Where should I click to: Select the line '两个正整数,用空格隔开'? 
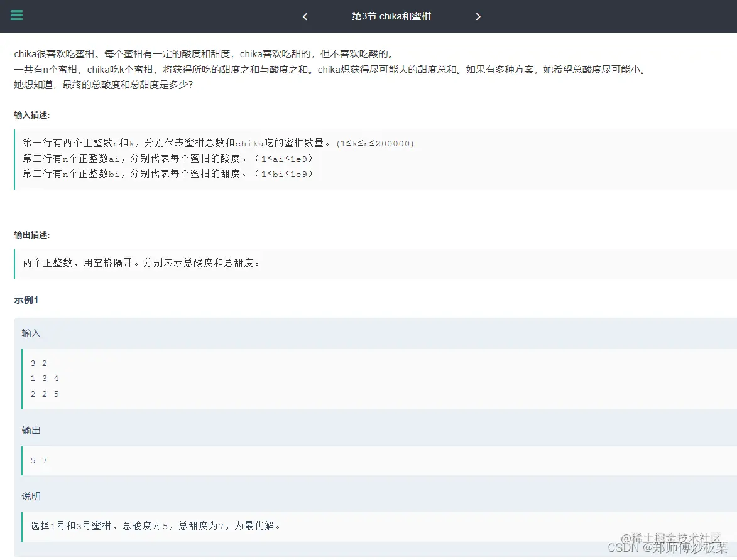tap(141, 262)
